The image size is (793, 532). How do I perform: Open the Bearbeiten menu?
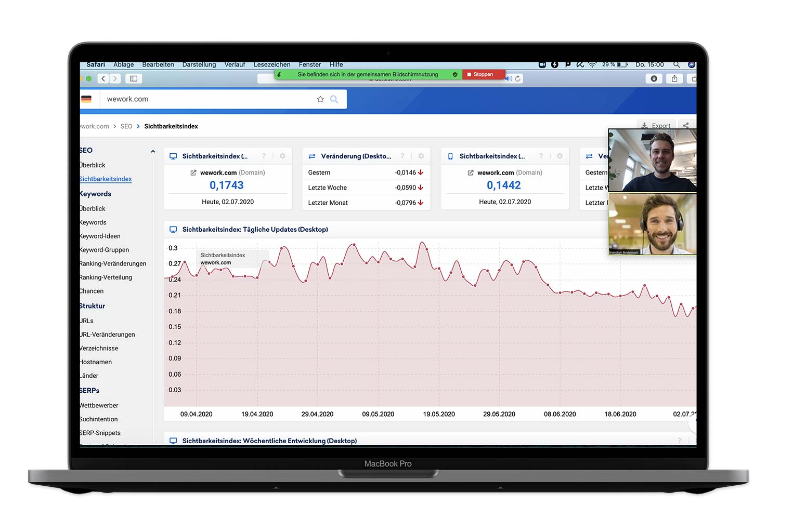[x=158, y=64]
